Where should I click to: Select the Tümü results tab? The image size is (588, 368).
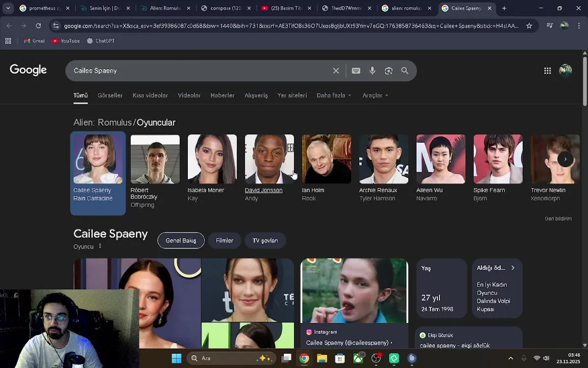[80, 96]
